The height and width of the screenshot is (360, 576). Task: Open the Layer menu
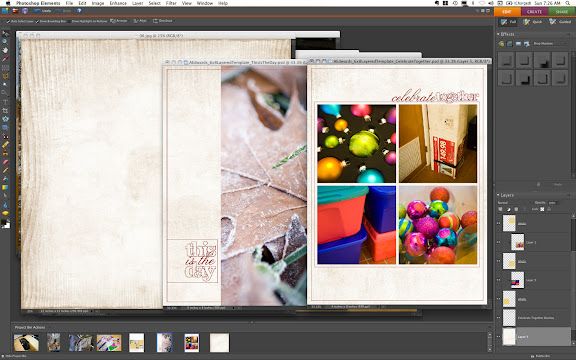tap(137, 3)
